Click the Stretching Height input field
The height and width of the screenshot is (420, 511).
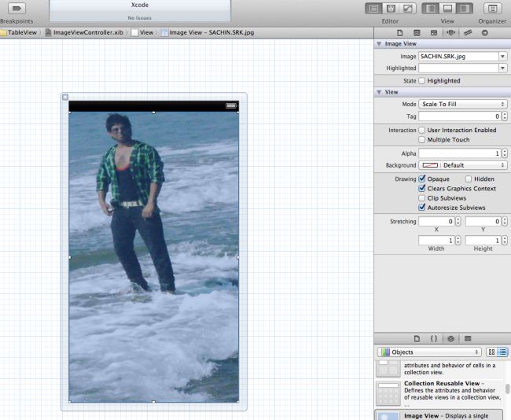coord(483,241)
